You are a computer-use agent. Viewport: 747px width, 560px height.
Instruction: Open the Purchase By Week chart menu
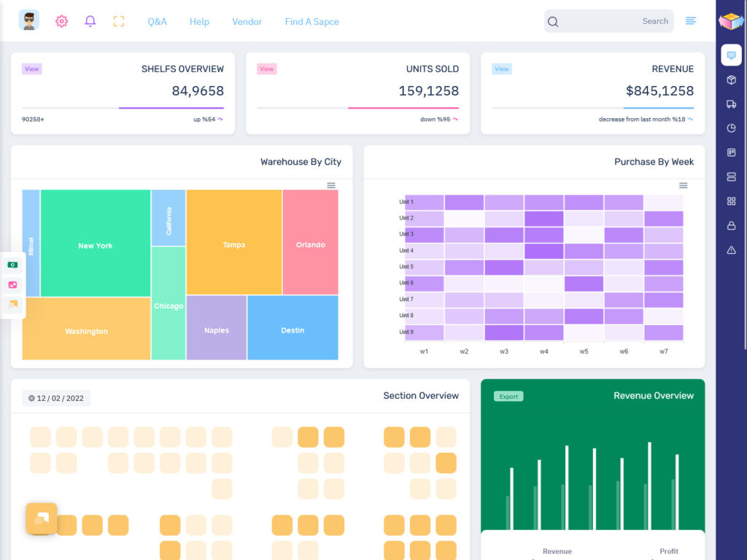(x=684, y=186)
